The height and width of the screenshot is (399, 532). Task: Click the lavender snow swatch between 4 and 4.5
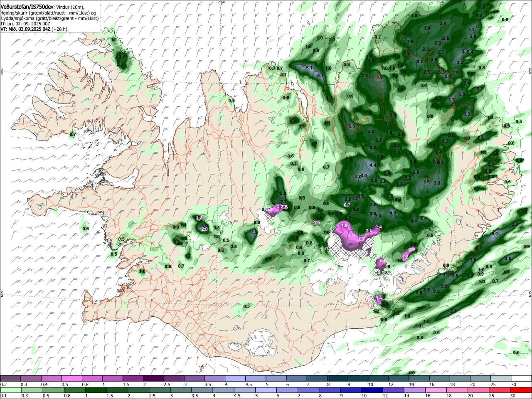[235, 378]
